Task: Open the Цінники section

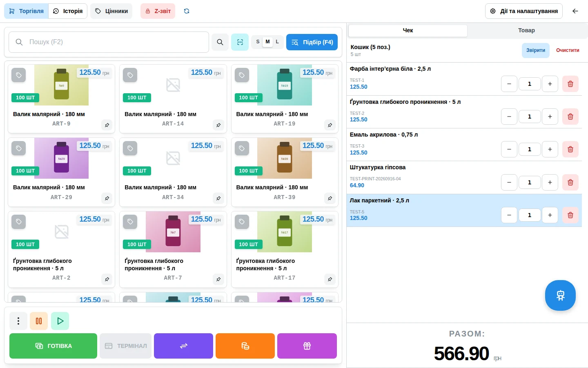Action: [x=111, y=11]
